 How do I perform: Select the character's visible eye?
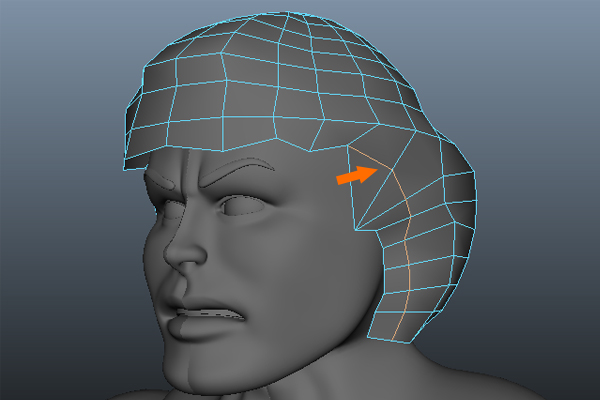[x=242, y=205]
